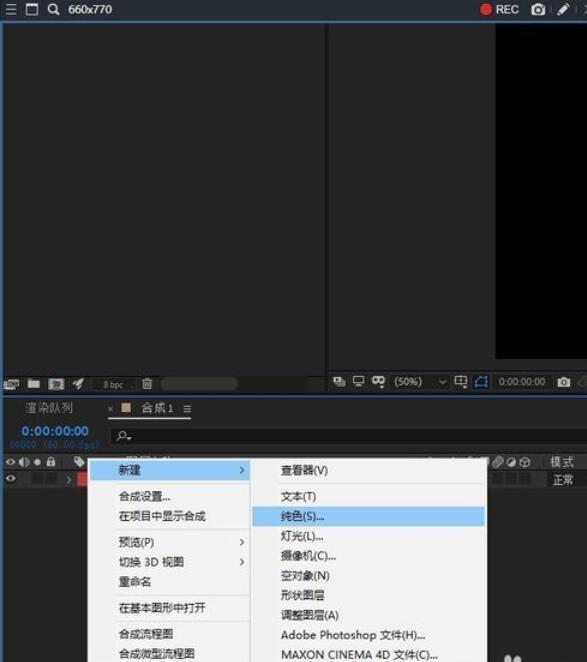
Task: Select the 合成1 timeline tab
Action: (x=157, y=408)
